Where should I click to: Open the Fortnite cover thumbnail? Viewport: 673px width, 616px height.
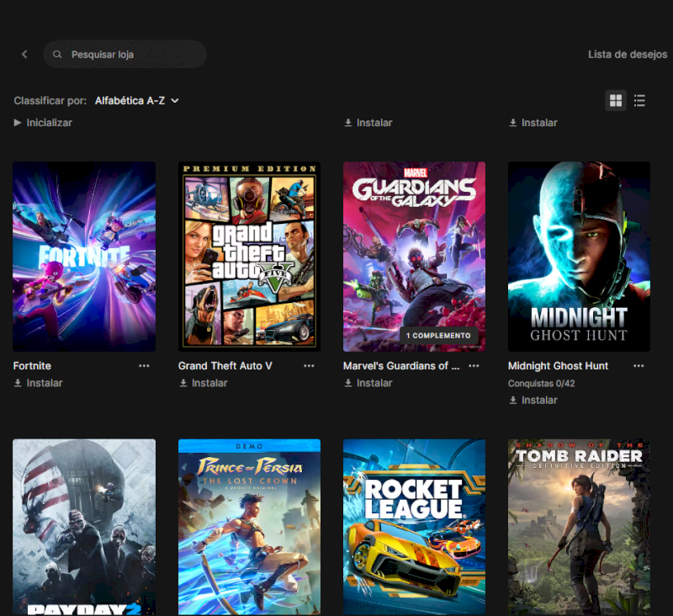click(x=84, y=257)
